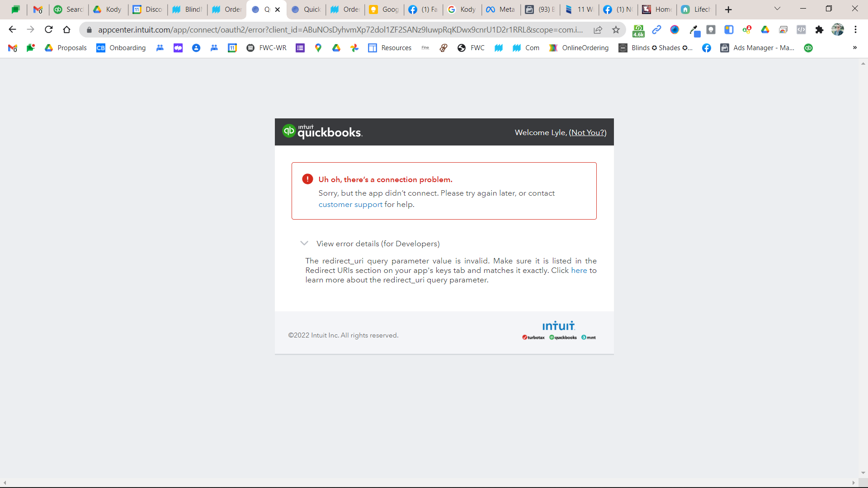Click the Not You? link
Image resolution: width=868 pixels, height=488 pixels.
pyautogui.click(x=588, y=132)
